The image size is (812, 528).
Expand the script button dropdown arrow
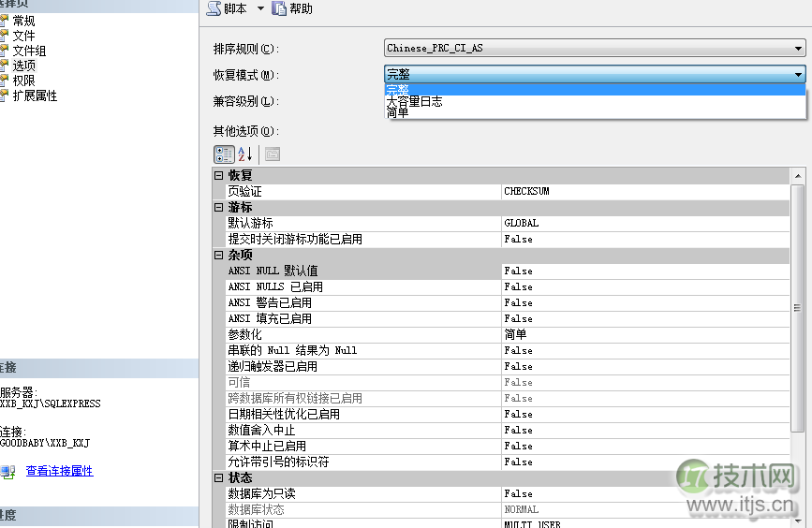260,8
